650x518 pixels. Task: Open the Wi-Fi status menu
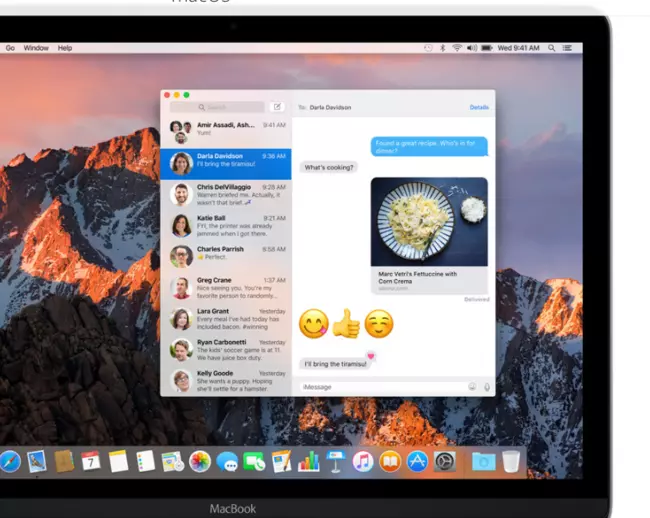click(x=457, y=48)
